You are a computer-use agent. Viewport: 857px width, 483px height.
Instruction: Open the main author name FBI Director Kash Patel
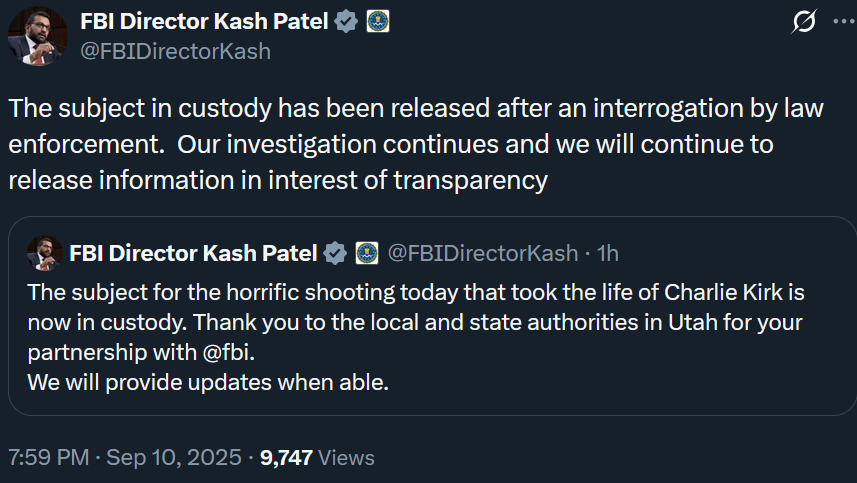pyautogui.click(x=204, y=21)
